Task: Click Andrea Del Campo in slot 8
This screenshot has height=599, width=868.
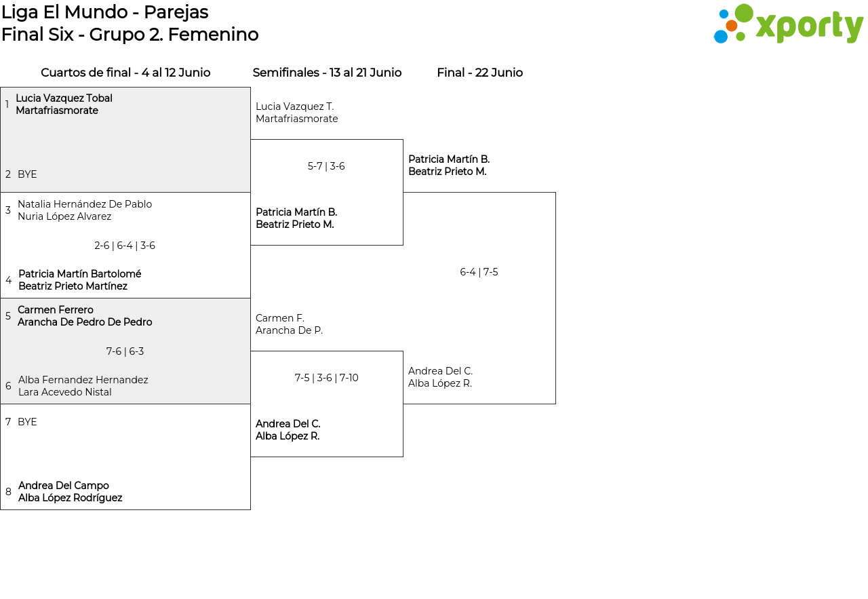Action: click(64, 486)
